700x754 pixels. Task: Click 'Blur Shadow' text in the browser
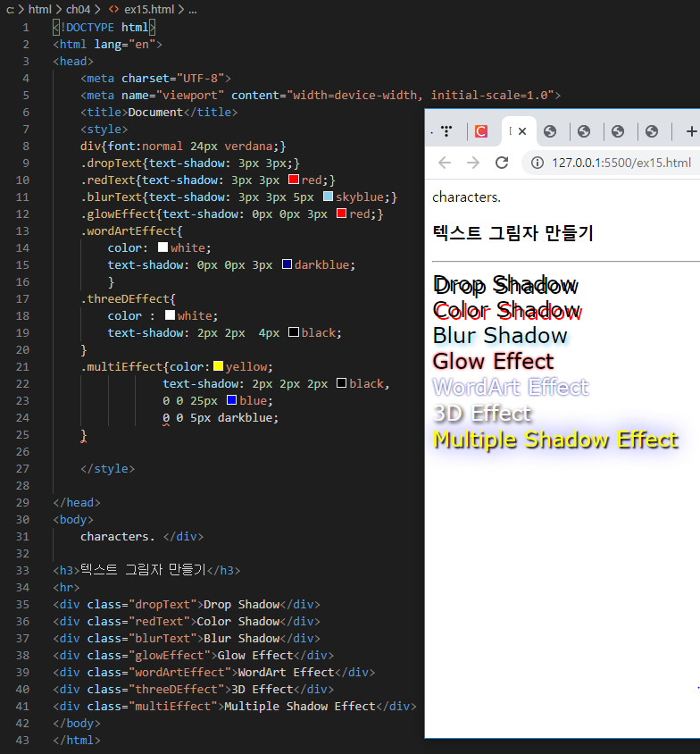(x=500, y=336)
